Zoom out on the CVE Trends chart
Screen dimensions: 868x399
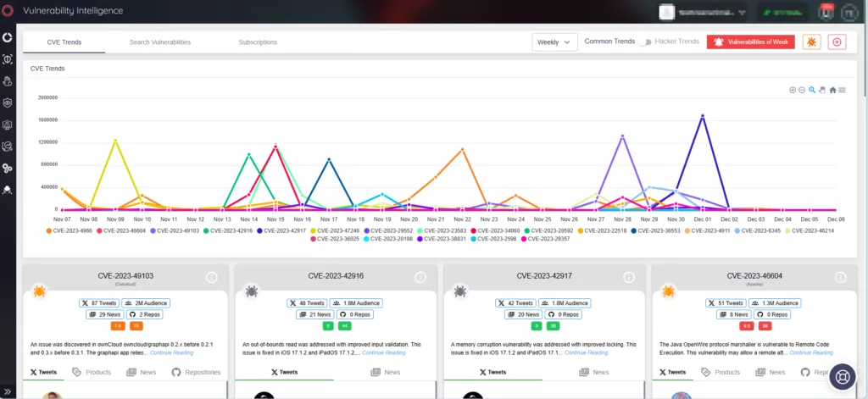[802, 90]
